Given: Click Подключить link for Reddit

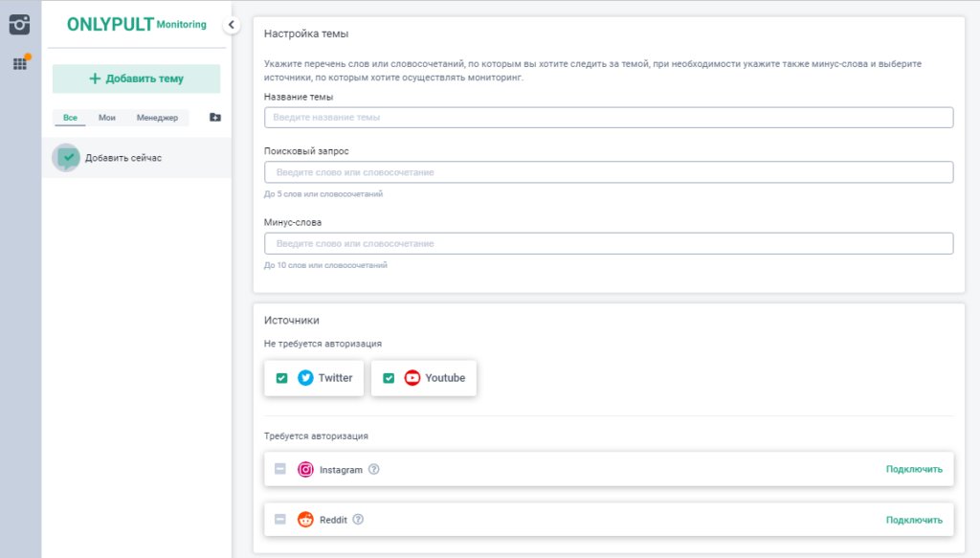Looking at the screenshot, I should pos(913,520).
